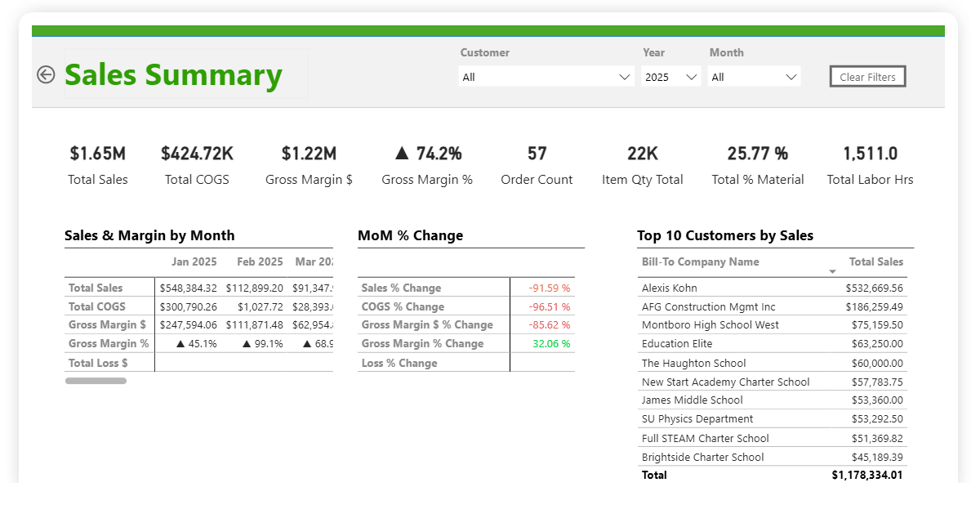Click the Clear Filters button
This screenshot has width=980, height=505.
pyautogui.click(x=867, y=77)
